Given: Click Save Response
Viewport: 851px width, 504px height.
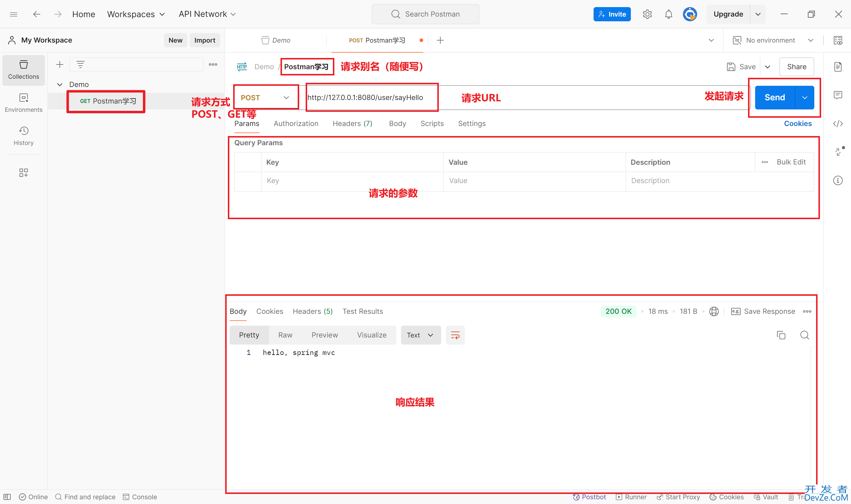Looking at the screenshot, I should (763, 311).
